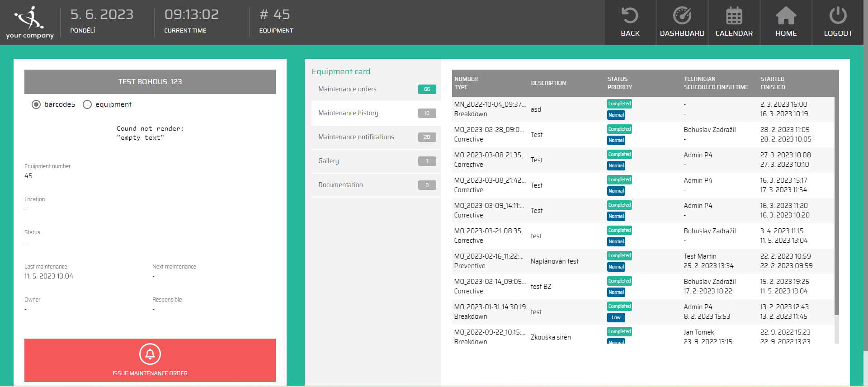Click the your company logo
Screen dimensions: 868x387
pos(30,23)
